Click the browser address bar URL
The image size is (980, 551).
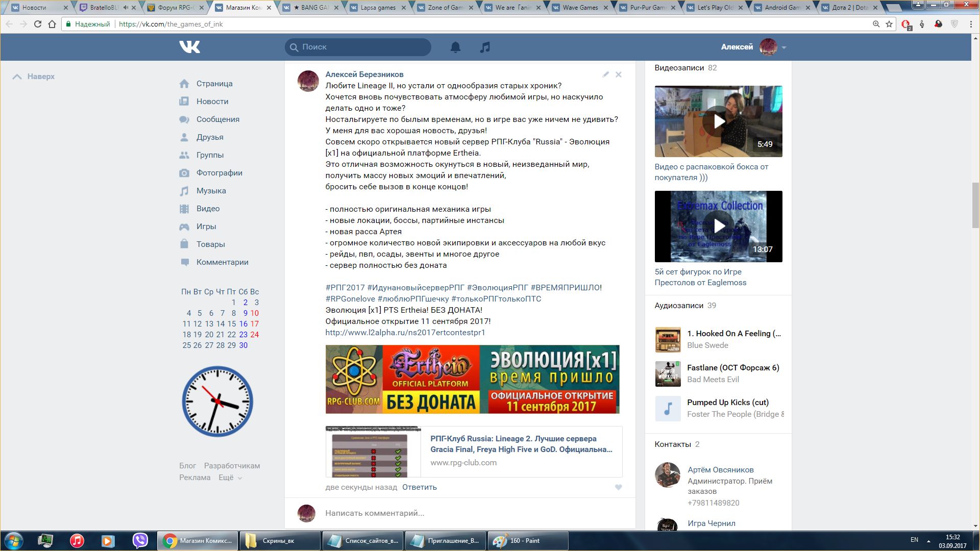click(170, 24)
